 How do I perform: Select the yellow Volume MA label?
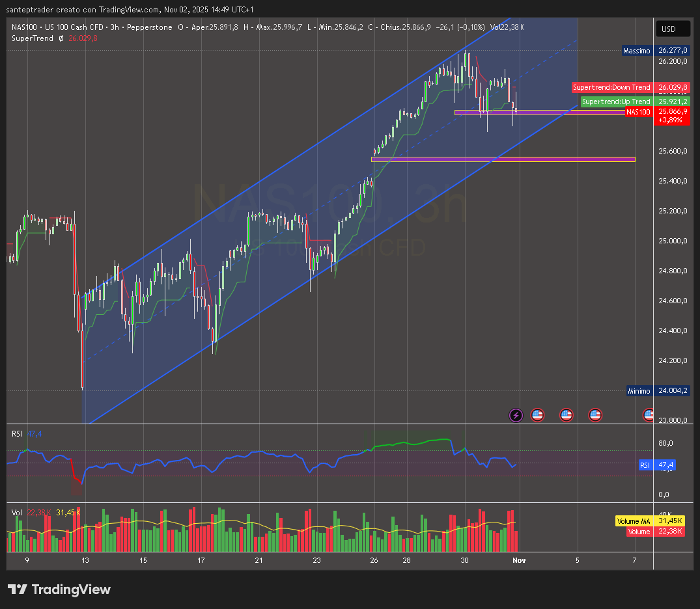pyautogui.click(x=634, y=521)
